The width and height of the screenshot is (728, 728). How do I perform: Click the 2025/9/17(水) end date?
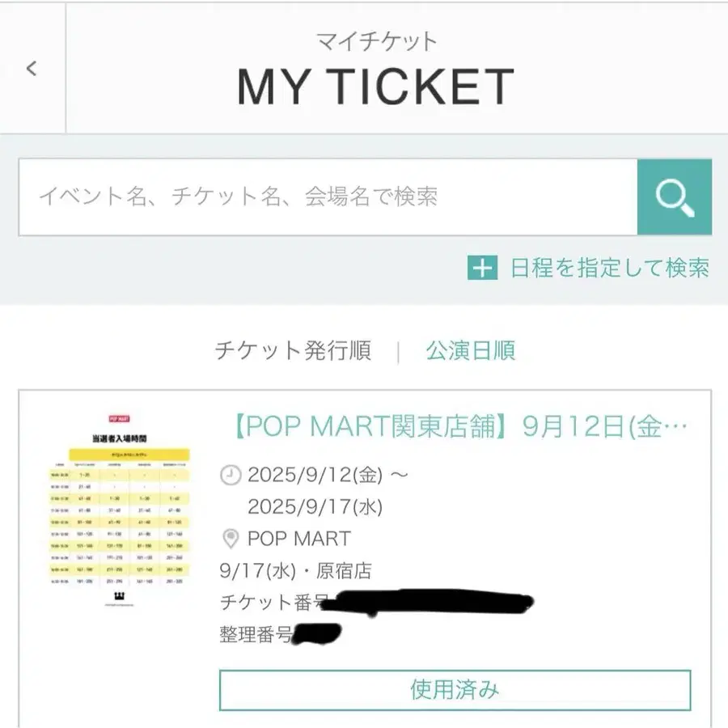tap(315, 506)
